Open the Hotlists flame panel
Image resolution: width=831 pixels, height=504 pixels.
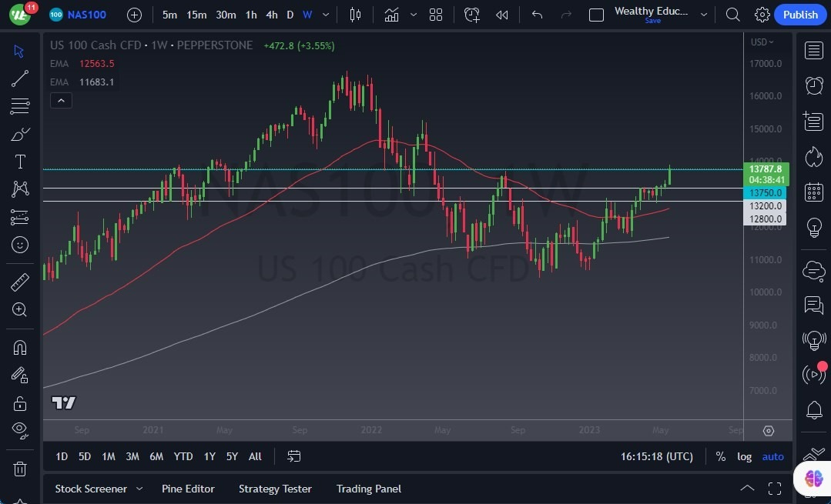coord(813,156)
